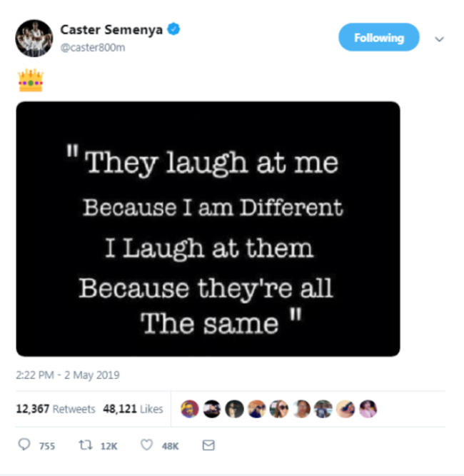
Task: View the 48,121 Likes list
Action: pyautogui.click(x=133, y=409)
